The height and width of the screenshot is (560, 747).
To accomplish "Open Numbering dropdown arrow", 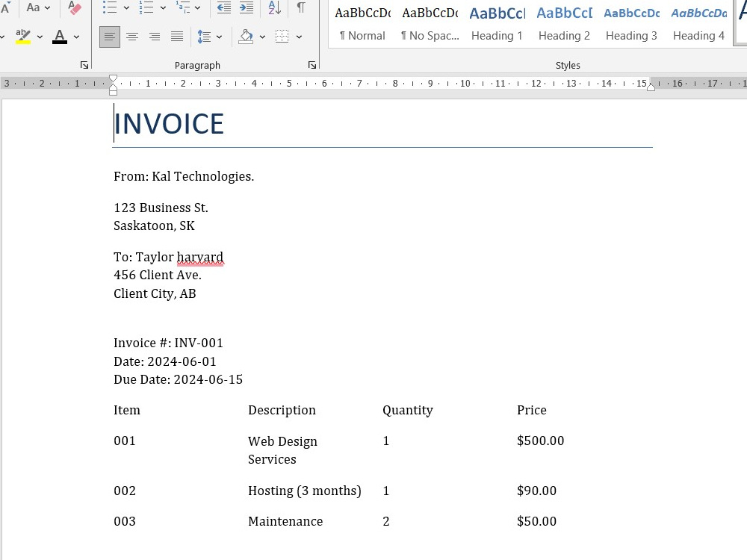I will click(163, 7).
